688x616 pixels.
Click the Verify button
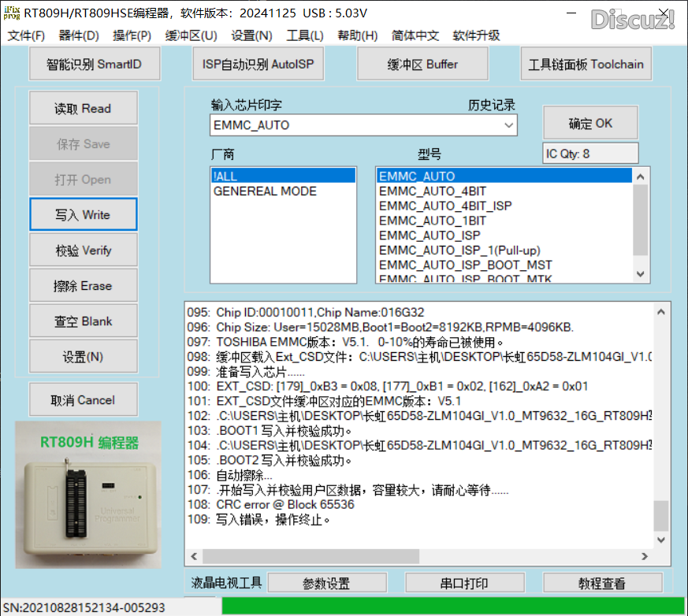(x=83, y=250)
